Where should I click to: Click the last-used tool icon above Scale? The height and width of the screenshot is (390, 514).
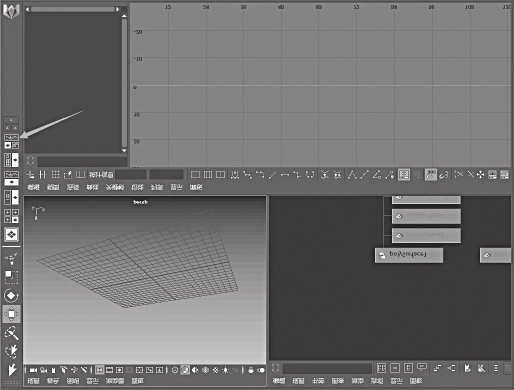[x=12, y=258]
